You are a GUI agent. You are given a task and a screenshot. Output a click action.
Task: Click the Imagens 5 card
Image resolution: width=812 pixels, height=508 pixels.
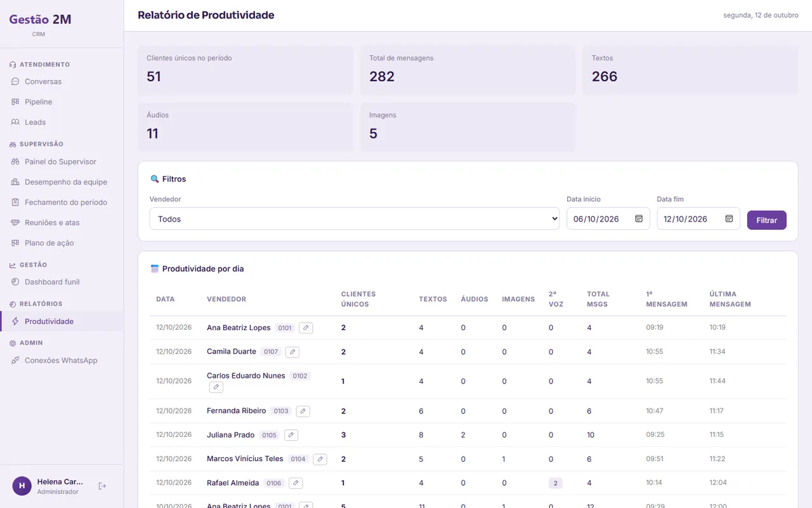click(x=468, y=127)
